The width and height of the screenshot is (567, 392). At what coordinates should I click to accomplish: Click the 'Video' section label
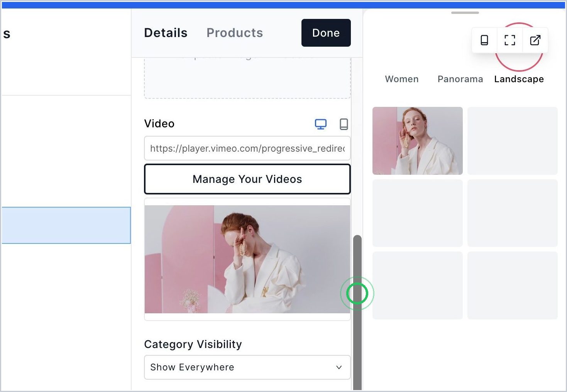(159, 124)
